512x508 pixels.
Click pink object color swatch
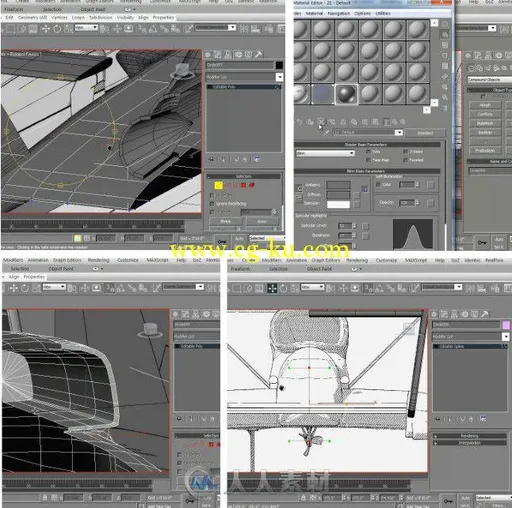coord(506,325)
